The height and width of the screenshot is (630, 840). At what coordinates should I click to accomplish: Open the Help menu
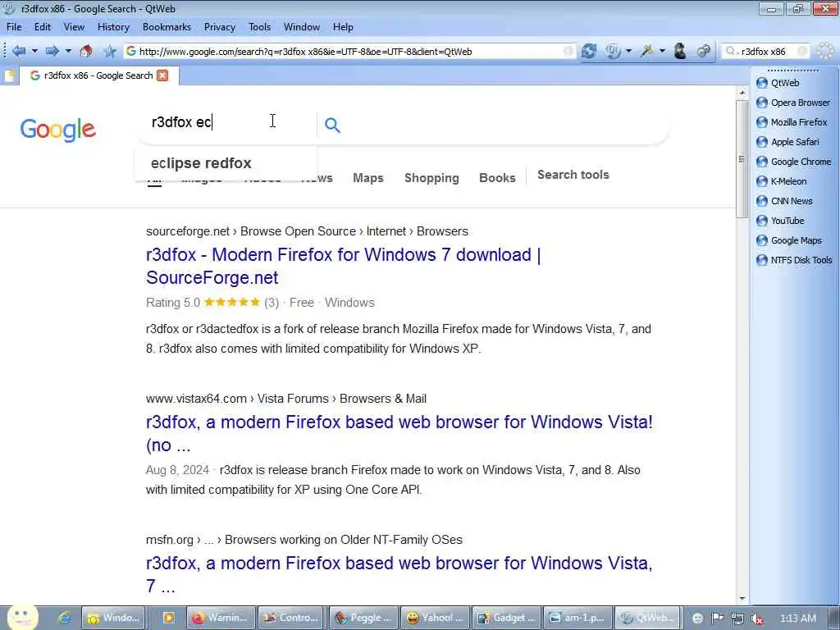pyautogui.click(x=343, y=27)
